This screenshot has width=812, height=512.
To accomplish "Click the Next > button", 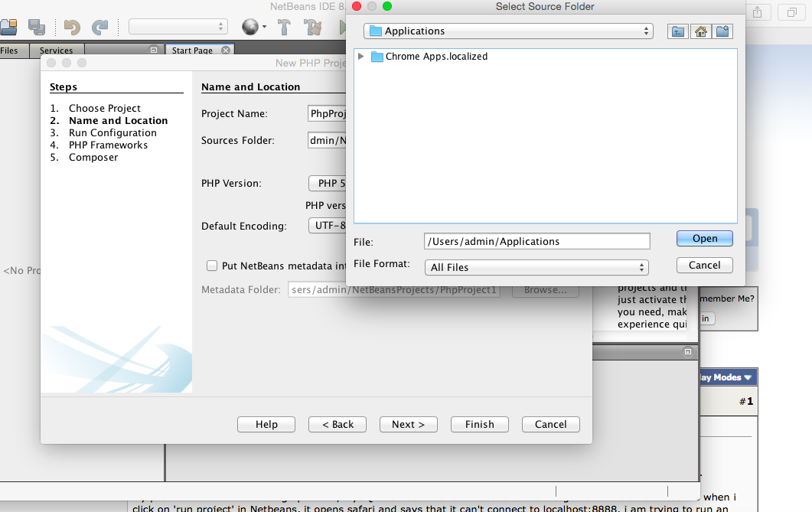I will click(408, 425).
